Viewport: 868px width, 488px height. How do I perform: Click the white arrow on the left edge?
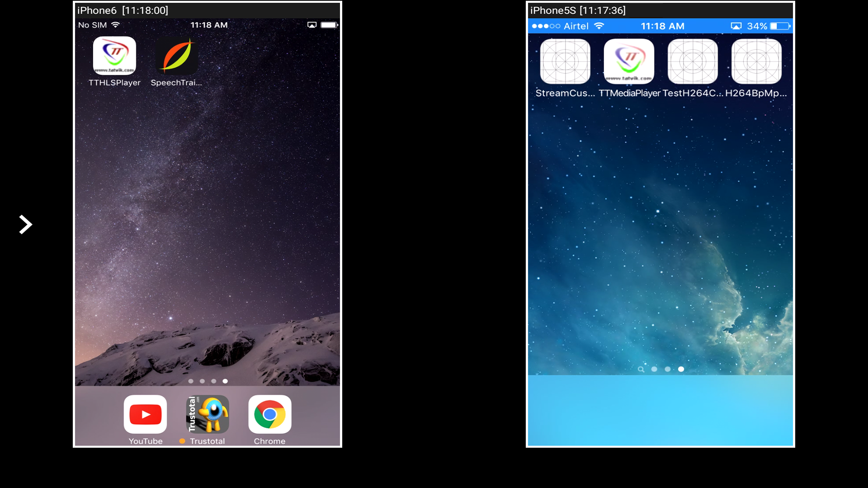pyautogui.click(x=26, y=224)
